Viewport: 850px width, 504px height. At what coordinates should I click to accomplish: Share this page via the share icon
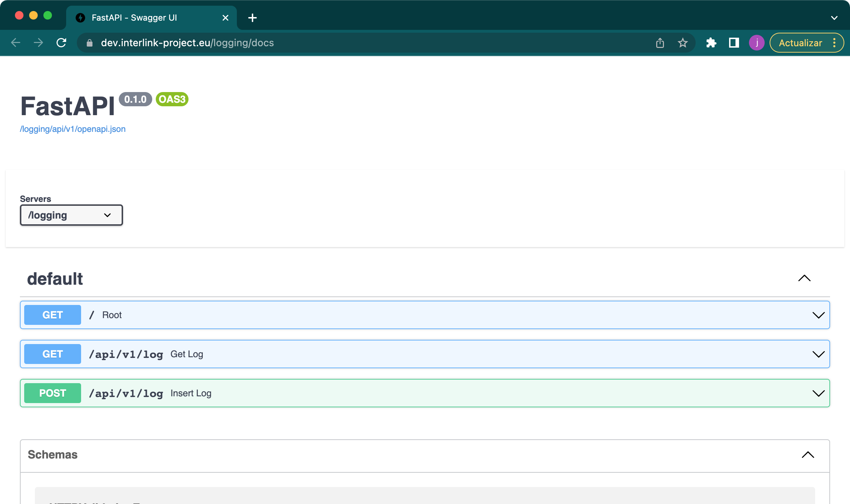pyautogui.click(x=660, y=43)
